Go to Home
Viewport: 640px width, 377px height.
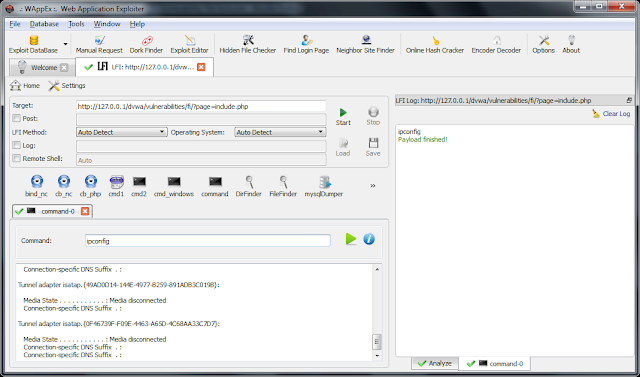25,86
